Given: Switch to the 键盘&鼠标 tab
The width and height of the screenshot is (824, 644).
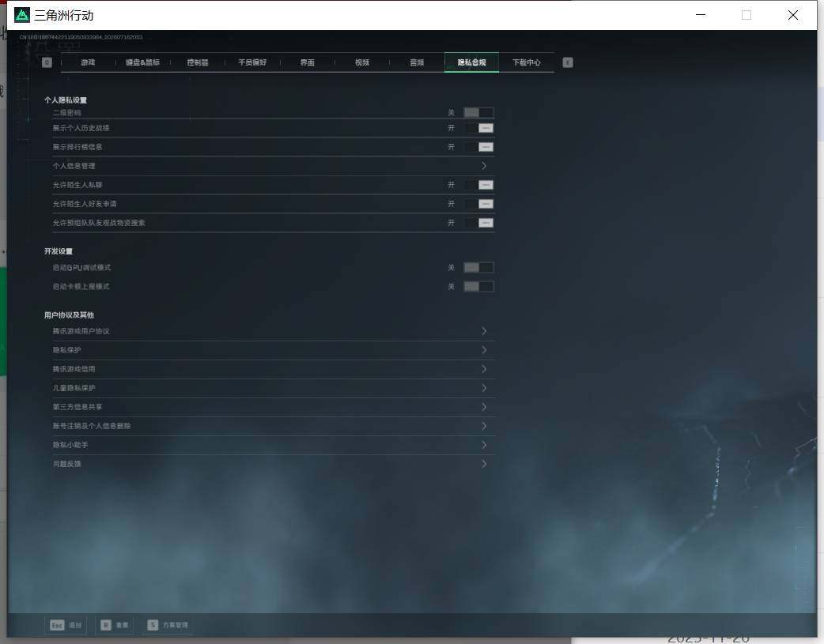Looking at the screenshot, I should pos(142,62).
